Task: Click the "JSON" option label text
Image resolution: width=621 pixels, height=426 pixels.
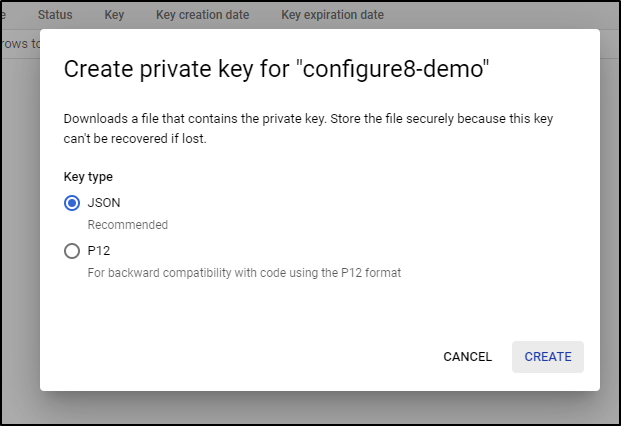Action: (104, 203)
